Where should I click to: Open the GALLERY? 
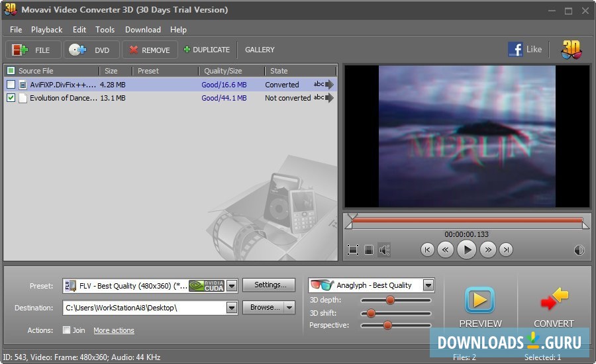(x=260, y=50)
